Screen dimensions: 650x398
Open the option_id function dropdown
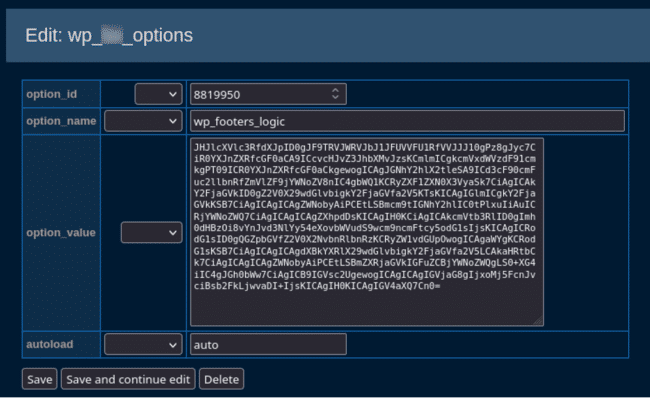[x=158, y=94]
